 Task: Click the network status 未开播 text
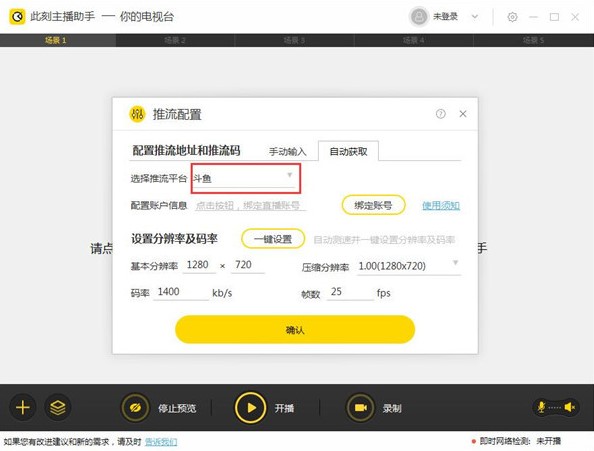click(x=549, y=441)
